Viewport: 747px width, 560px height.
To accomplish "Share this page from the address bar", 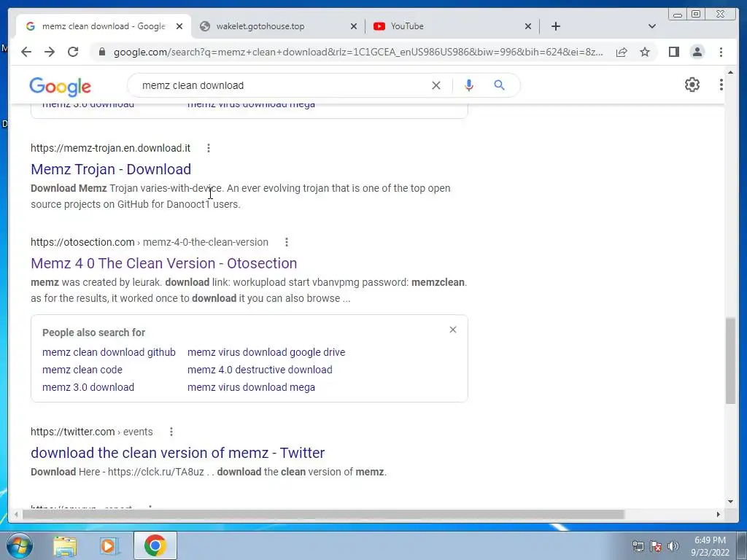I will (622, 52).
